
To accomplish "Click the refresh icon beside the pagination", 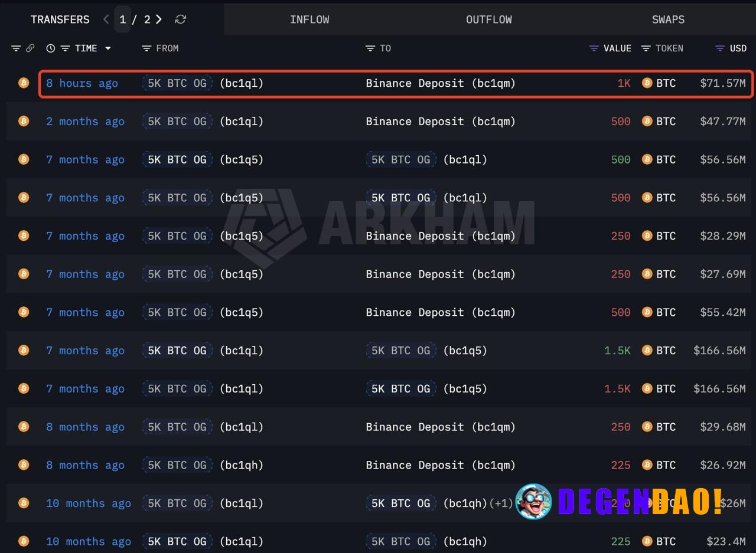I will coord(180,19).
